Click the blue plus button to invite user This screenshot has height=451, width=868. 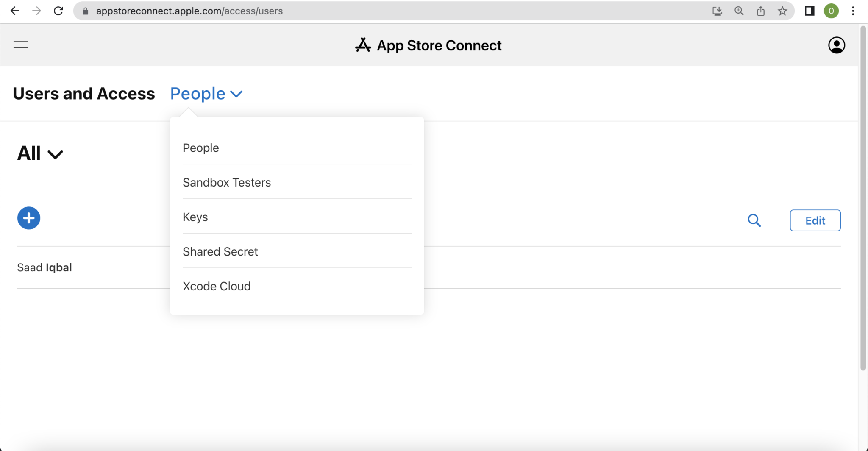[x=28, y=218]
